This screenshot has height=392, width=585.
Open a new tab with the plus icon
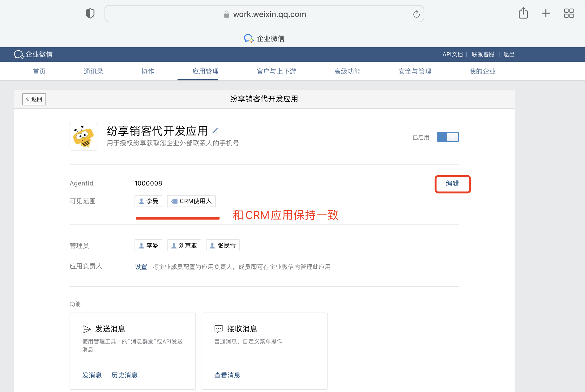click(546, 13)
